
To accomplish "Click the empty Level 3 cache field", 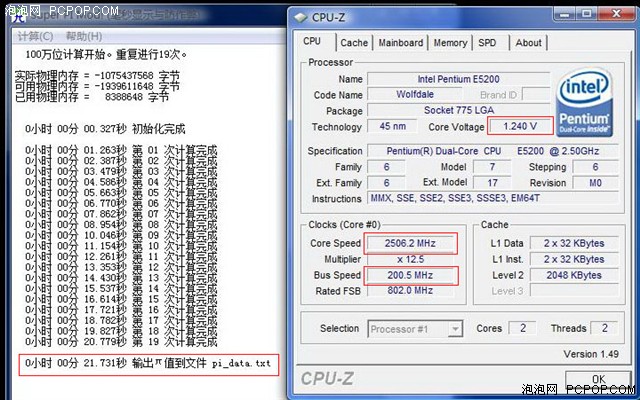I will pos(574,291).
